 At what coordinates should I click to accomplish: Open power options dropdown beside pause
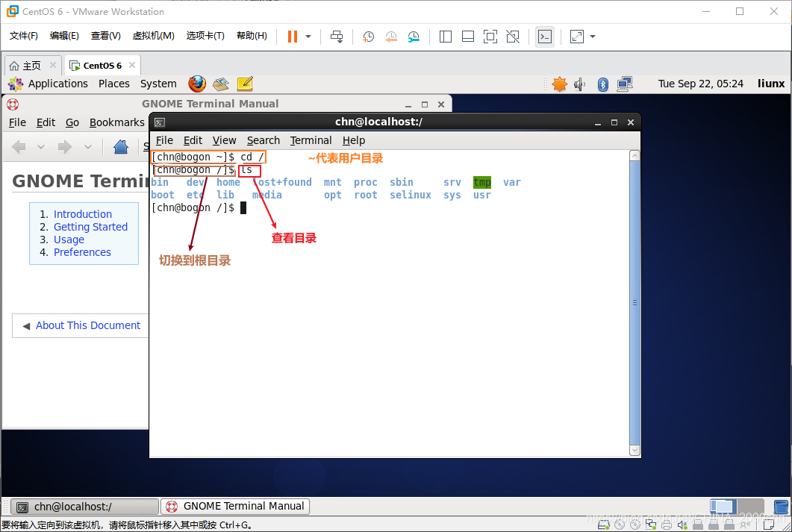[308, 37]
